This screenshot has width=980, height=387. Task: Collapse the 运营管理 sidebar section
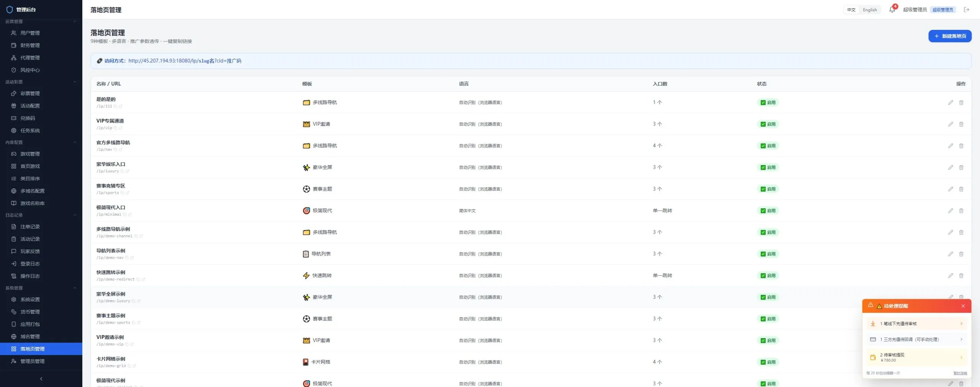tap(75, 21)
